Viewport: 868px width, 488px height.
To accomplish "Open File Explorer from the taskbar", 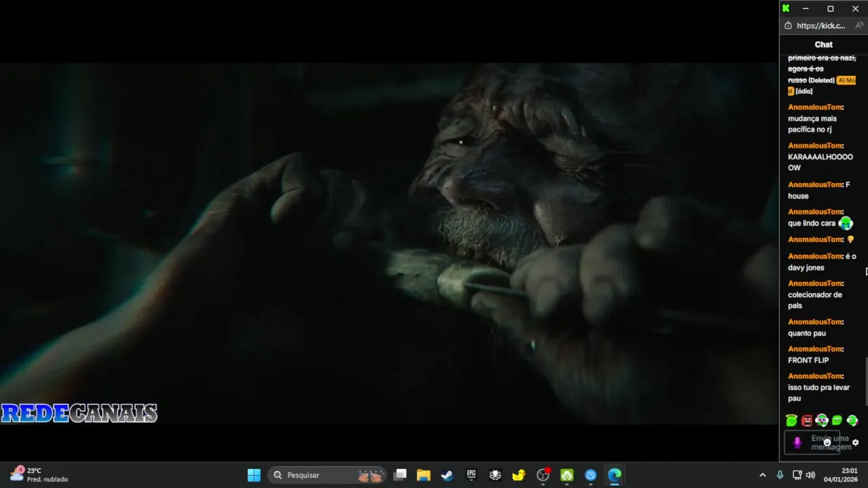I will click(424, 475).
